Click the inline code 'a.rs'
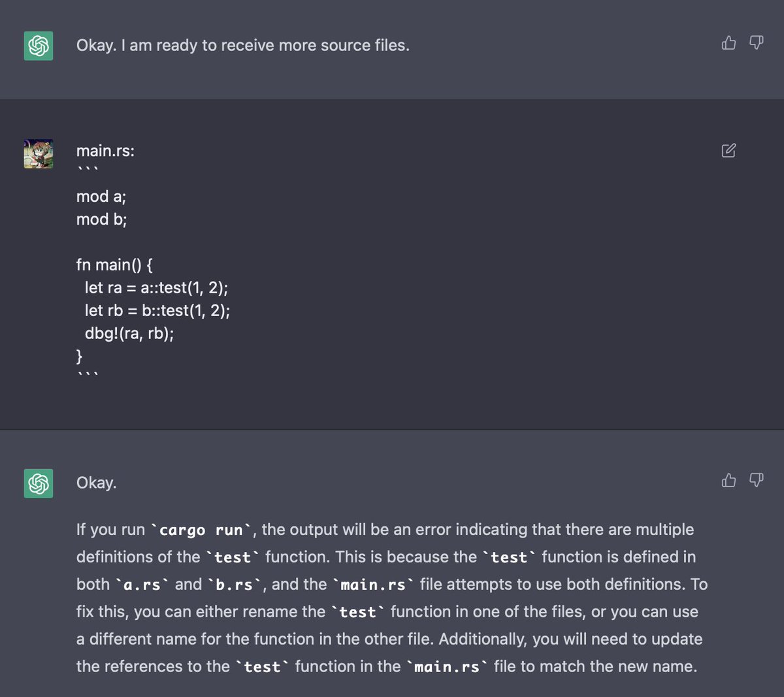Image resolution: width=784 pixels, height=697 pixels. click(x=142, y=585)
